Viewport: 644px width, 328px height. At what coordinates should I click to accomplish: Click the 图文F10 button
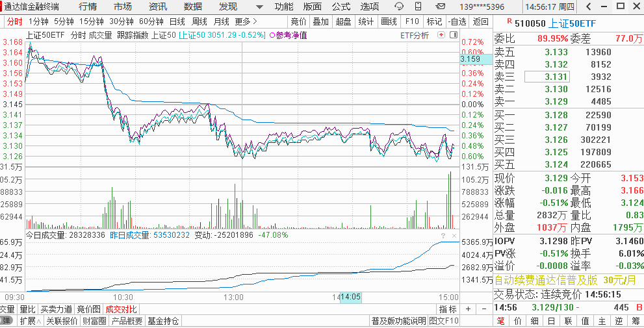tap(444, 321)
